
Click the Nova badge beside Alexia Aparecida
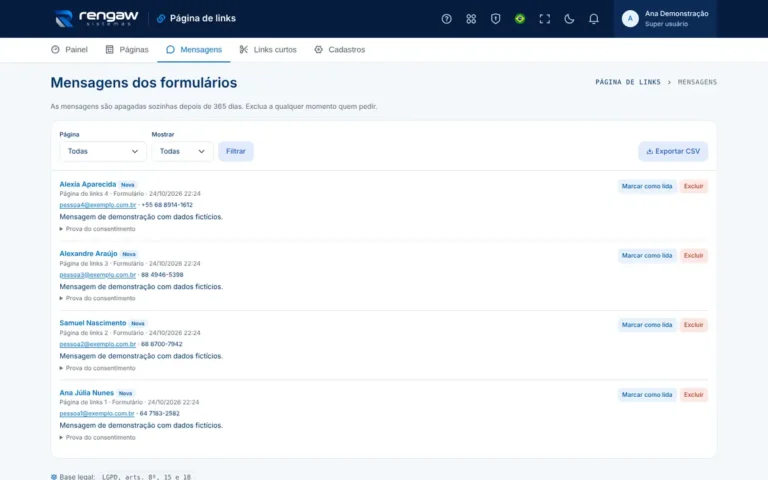(x=127, y=185)
